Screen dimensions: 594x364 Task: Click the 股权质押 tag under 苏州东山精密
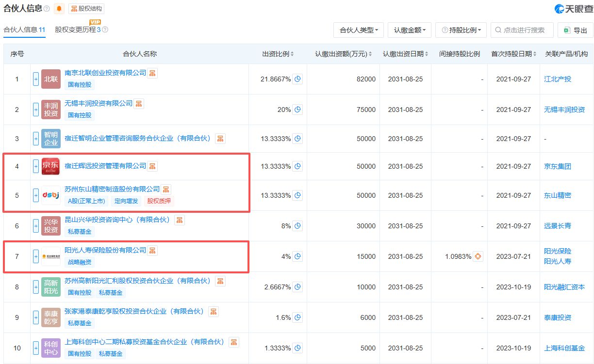point(159,201)
